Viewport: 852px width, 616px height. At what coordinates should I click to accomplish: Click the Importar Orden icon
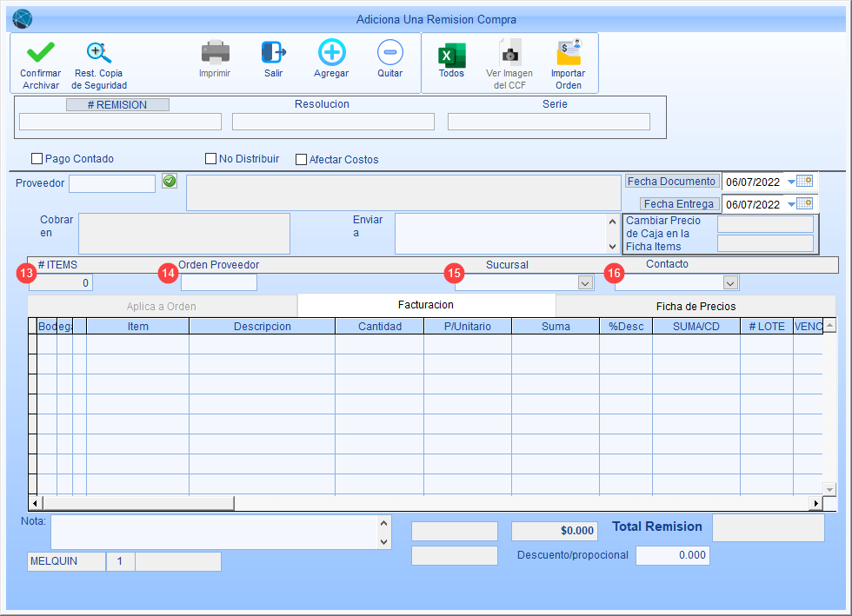pyautogui.click(x=569, y=53)
